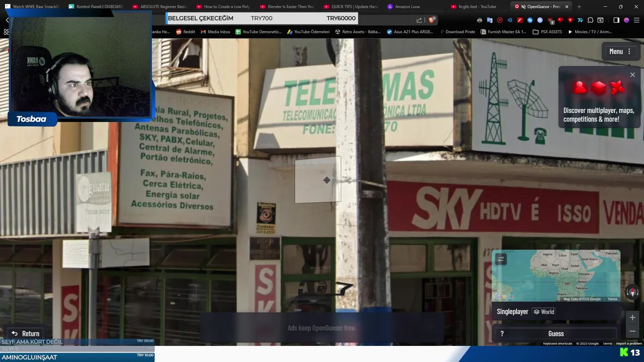Click the extensions puzzle piece icon
644x362 pixels.
point(590,20)
